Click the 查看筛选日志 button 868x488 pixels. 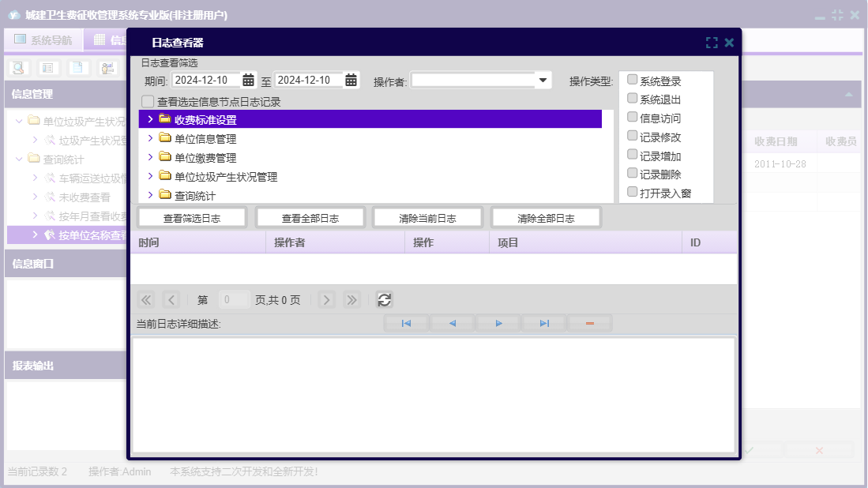point(192,218)
